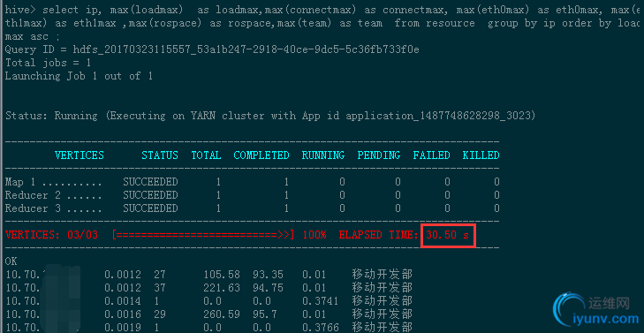This screenshot has width=644, height=333.
Task: Click the value 93.35
Action: click(x=268, y=275)
